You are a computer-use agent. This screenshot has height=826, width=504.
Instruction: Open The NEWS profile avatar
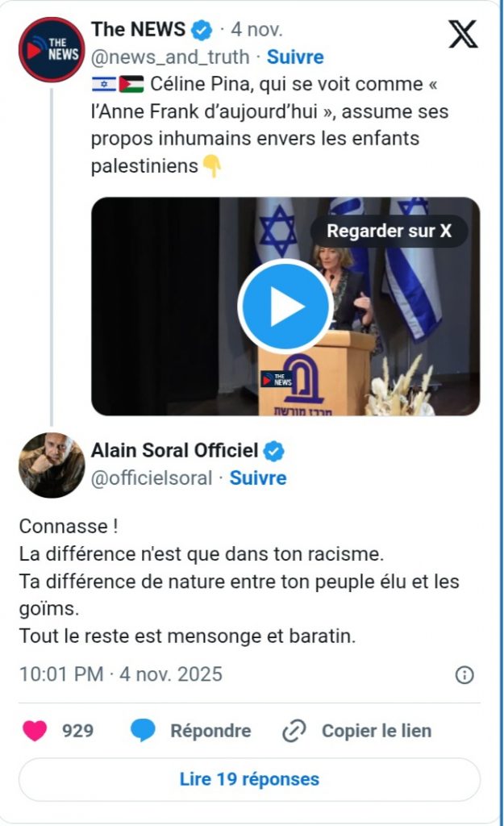click(x=52, y=48)
